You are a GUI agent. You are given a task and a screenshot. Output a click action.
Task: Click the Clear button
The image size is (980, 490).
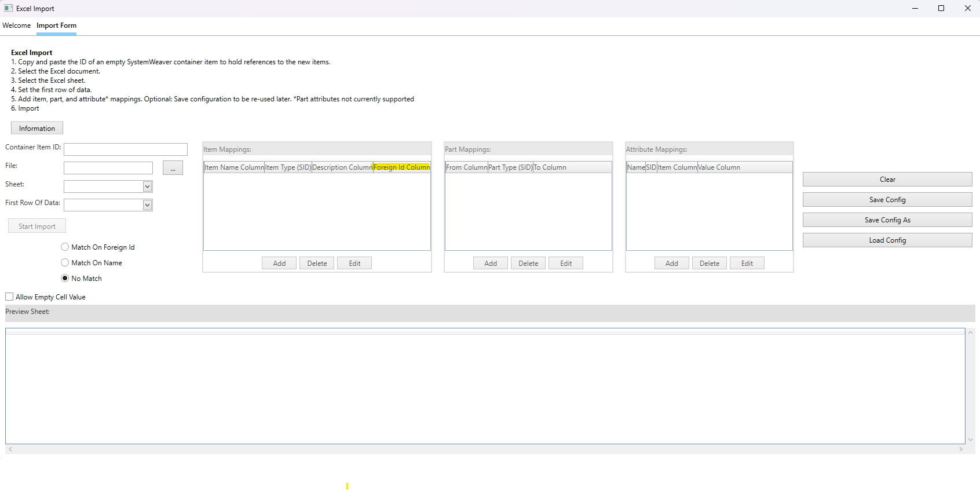(x=887, y=179)
